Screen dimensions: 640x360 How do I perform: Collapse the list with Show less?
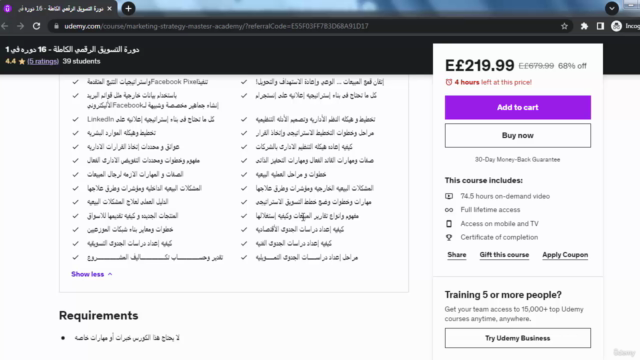point(91,274)
